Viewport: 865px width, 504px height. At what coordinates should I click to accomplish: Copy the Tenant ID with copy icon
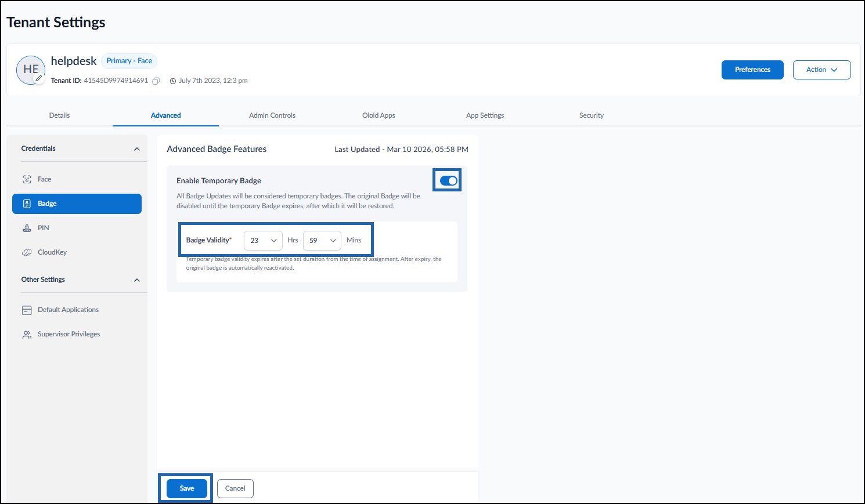pyautogui.click(x=156, y=81)
